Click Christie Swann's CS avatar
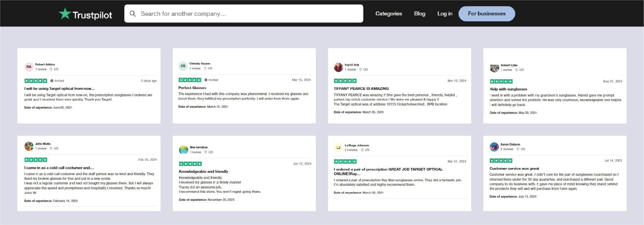 (183, 66)
